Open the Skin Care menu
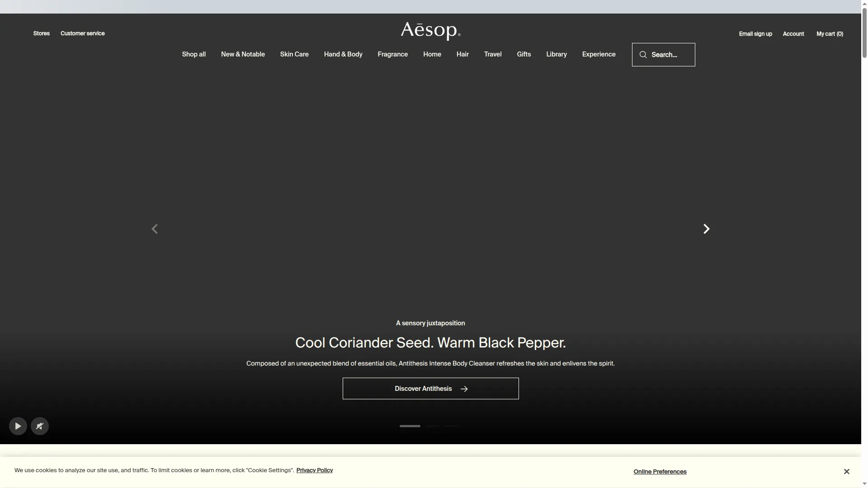 coord(294,54)
